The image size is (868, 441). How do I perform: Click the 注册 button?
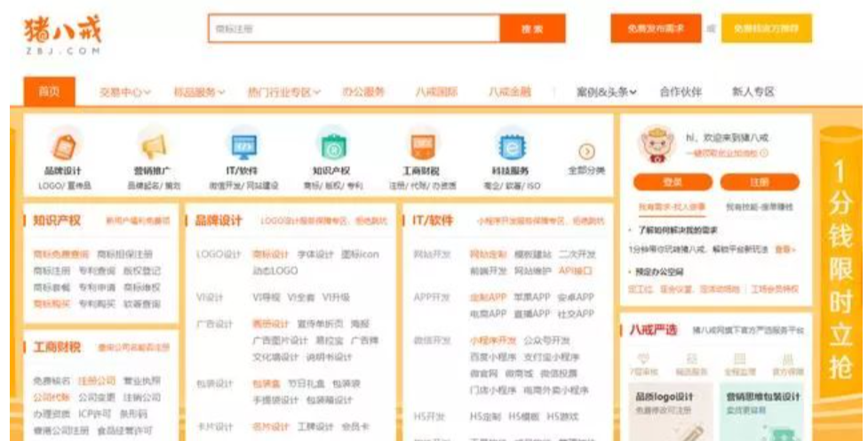(760, 181)
